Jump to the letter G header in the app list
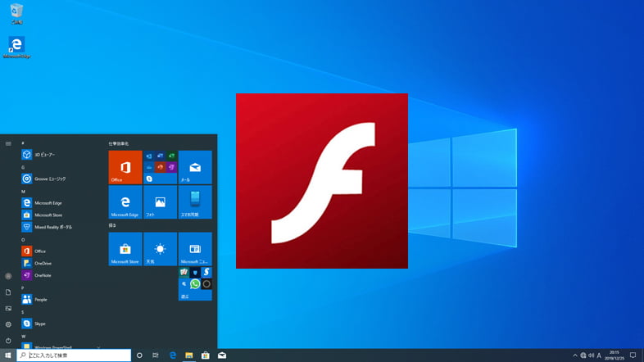This screenshot has width=644, height=362. 23,167
